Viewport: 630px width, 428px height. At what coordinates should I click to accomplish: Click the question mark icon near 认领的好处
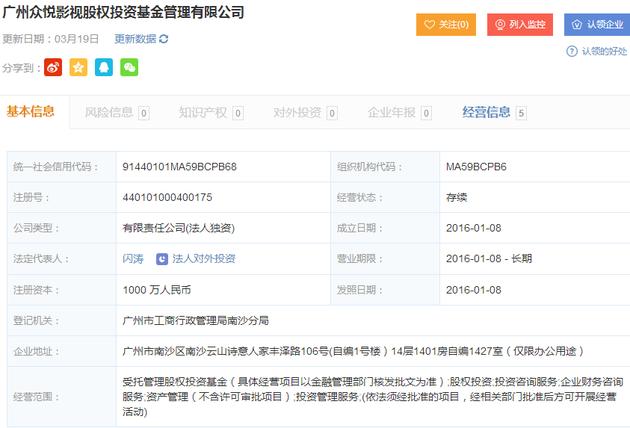click(x=572, y=51)
